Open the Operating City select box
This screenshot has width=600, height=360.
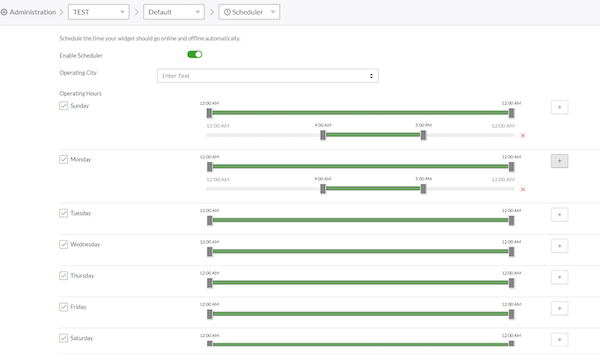click(x=268, y=76)
